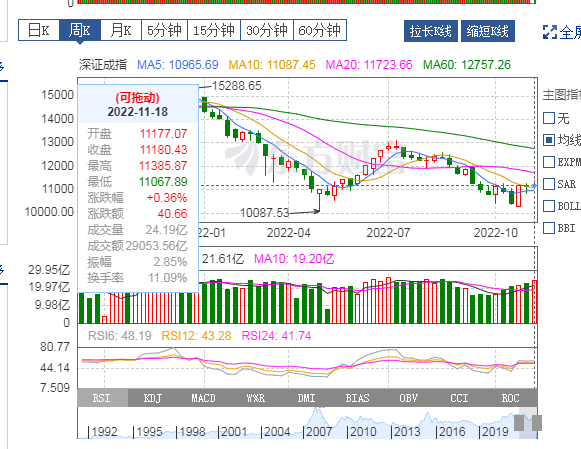The width and height of the screenshot is (581, 449).
Task: Select the 60分钟 chart tab
Action: (x=320, y=30)
